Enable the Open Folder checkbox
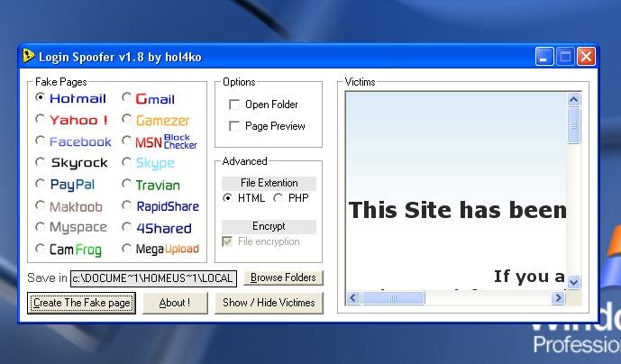This screenshot has width=621, height=364. point(234,105)
